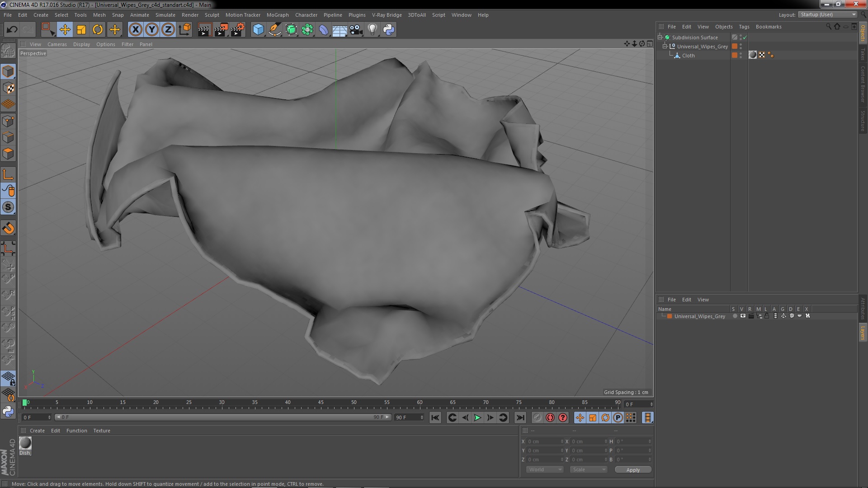Click the magnet tool icon
This screenshot has width=868, height=488.
tap(8, 228)
